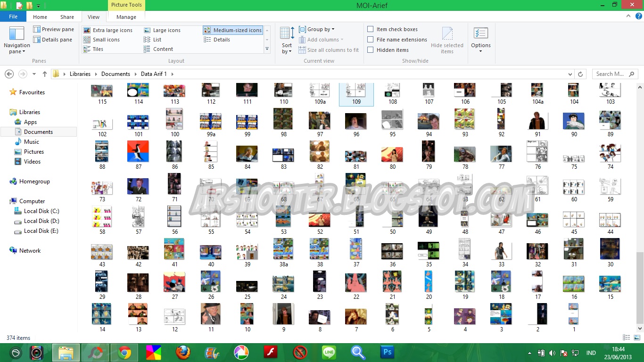This screenshot has width=644, height=362.
Task: Open recent locations dropdown arrow
Action: pyautogui.click(x=34, y=74)
